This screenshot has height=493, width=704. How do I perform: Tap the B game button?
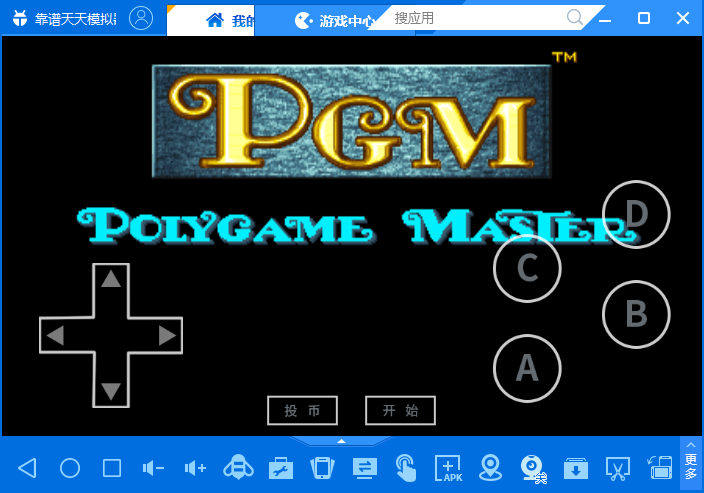click(636, 314)
